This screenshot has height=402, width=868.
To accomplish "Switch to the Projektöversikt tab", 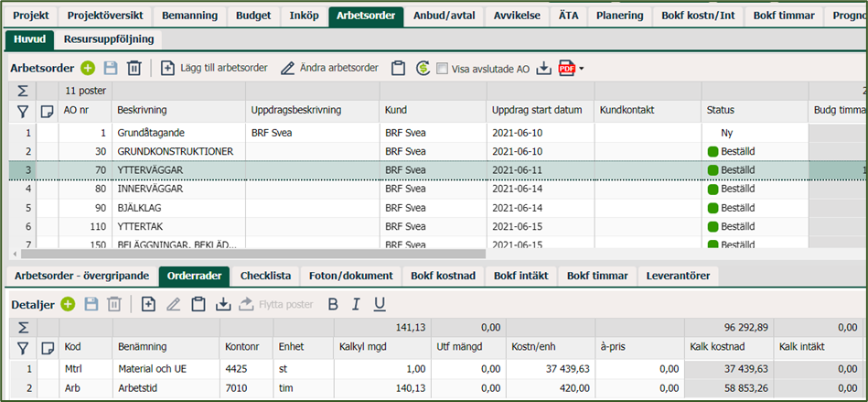I will [x=105, y=16].
